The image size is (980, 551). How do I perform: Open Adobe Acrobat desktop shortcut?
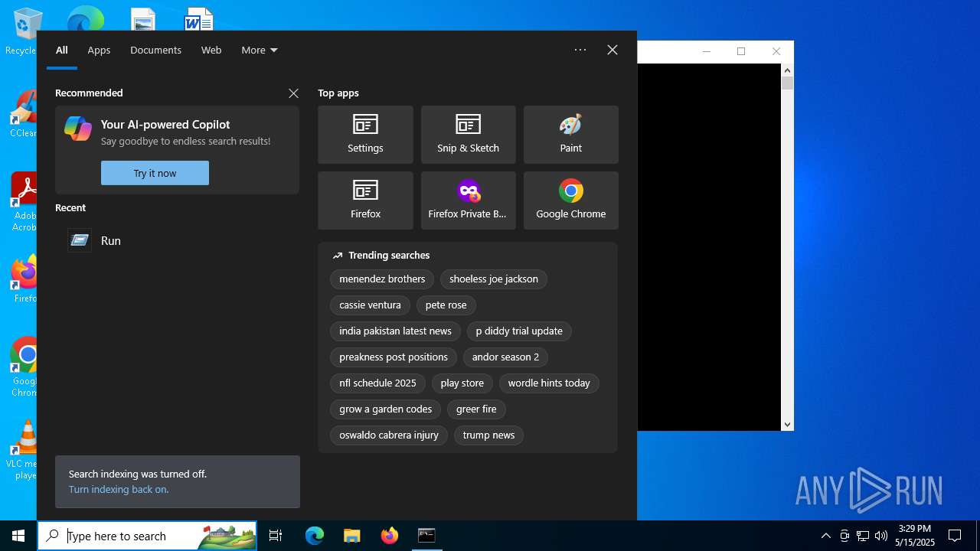point(23,201)
